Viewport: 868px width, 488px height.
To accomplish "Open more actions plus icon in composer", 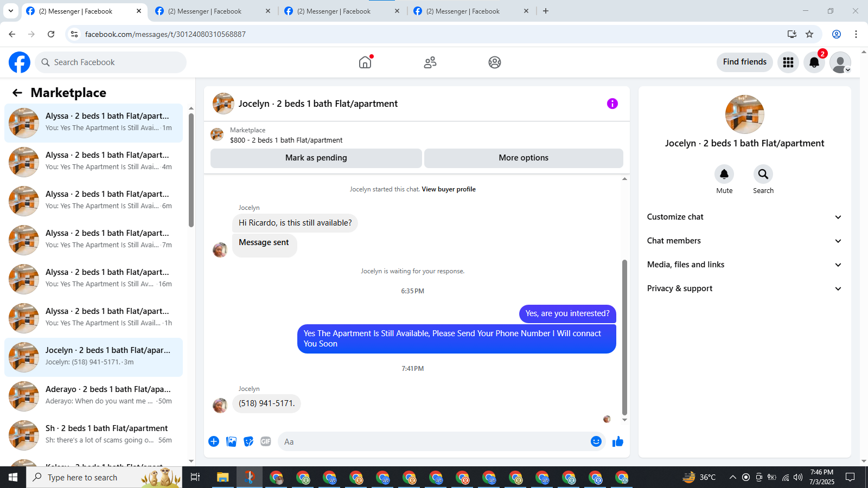I will (214, 441).
